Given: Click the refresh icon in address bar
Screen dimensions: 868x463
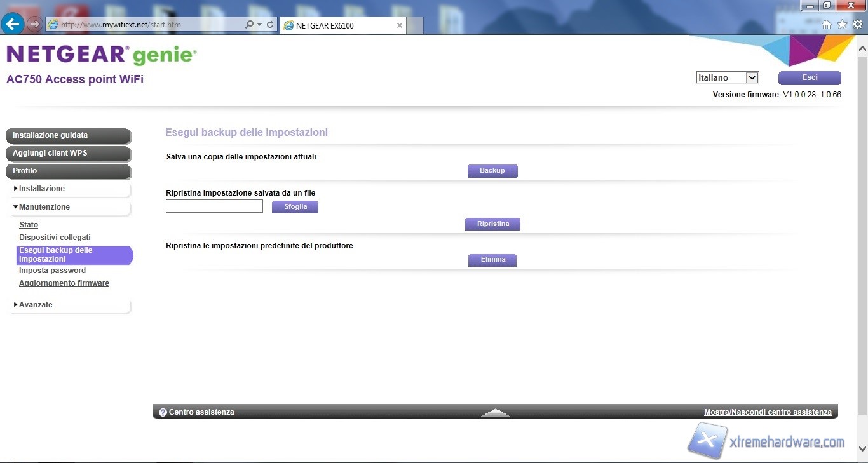Looking at the screenshot, I should click(x=270, y=25).
